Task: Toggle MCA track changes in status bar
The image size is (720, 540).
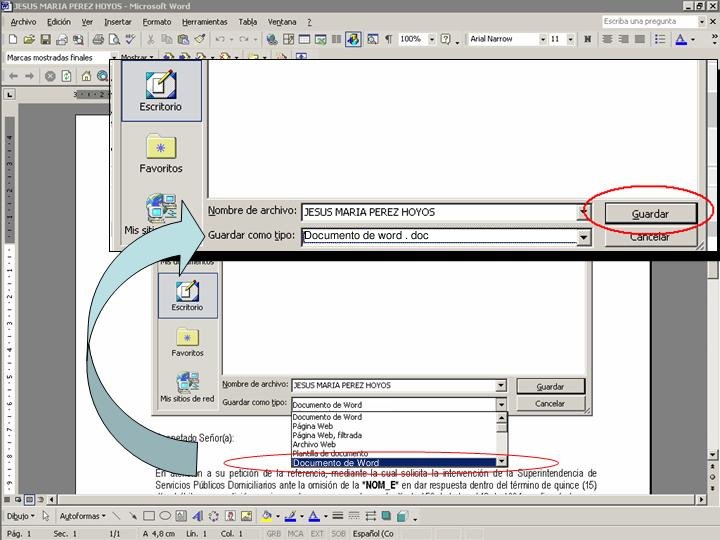Action: 295,534
